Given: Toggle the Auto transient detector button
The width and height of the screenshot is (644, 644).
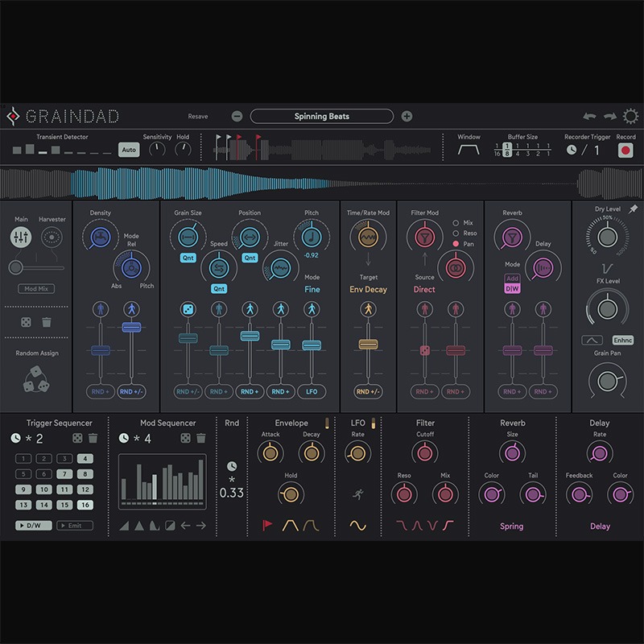Looking at the screenshot, I should [129, 150].
